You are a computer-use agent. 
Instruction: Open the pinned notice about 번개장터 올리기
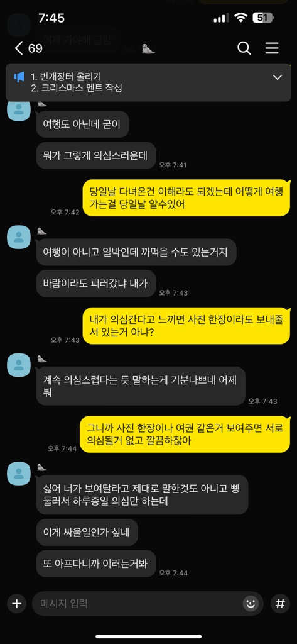(x=148, y=82)
